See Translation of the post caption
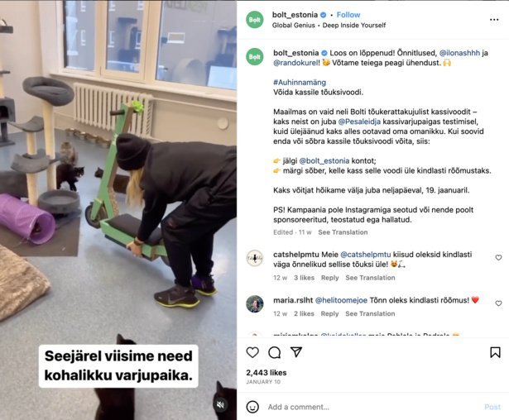509x420 pixels. coord(343,232)
